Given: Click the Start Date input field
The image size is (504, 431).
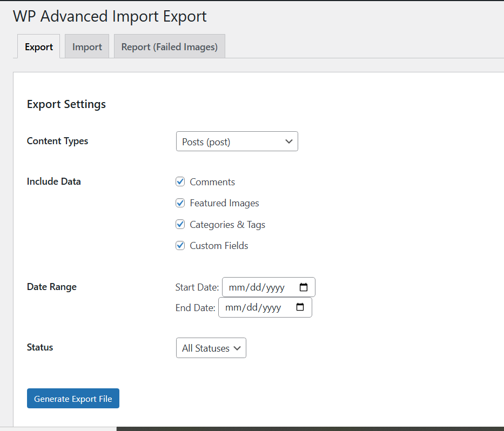Looking at the screenshot, I should coord(259,287).
